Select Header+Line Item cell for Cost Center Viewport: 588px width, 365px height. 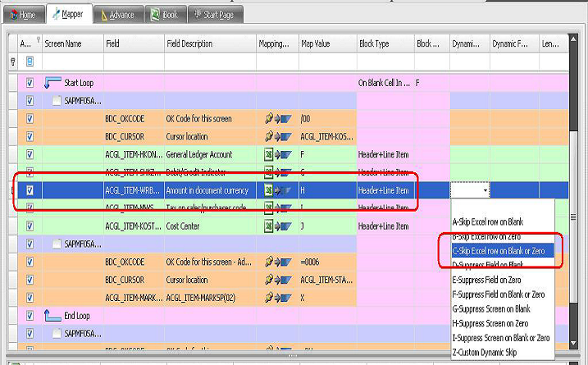(385, 226)
